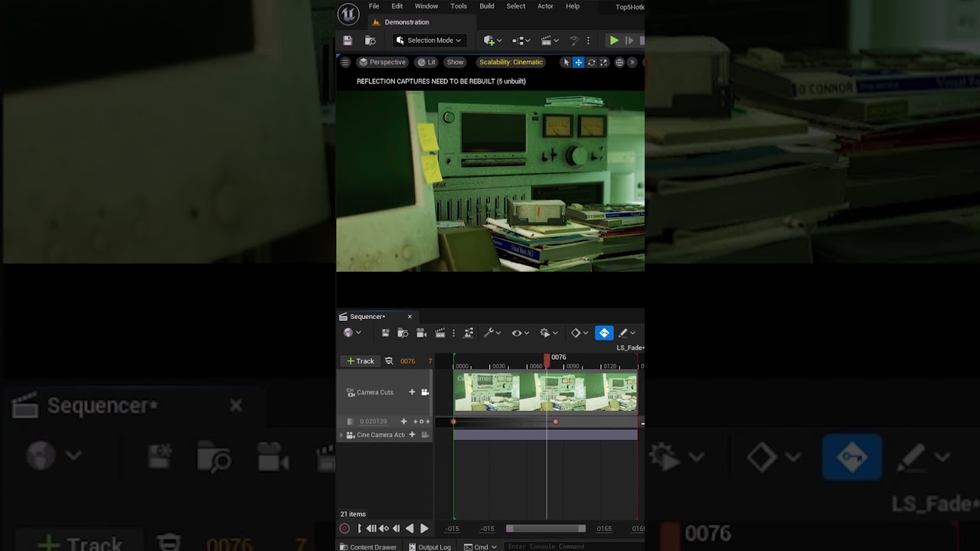Switch to the Sequencer tab
This screenshot has height=551, width=980.
[x=367, y=317]
